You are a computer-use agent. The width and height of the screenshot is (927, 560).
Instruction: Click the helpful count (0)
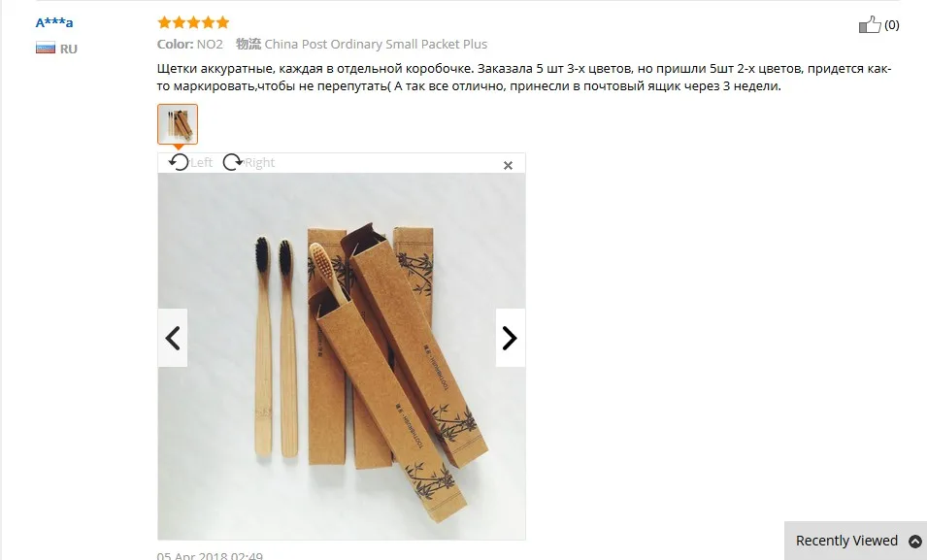(x=891, y=25)
